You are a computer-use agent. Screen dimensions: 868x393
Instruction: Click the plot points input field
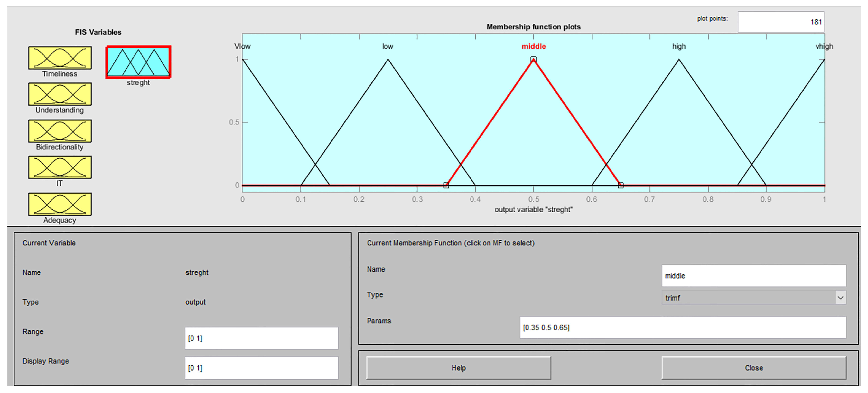(x=780, y=22)
